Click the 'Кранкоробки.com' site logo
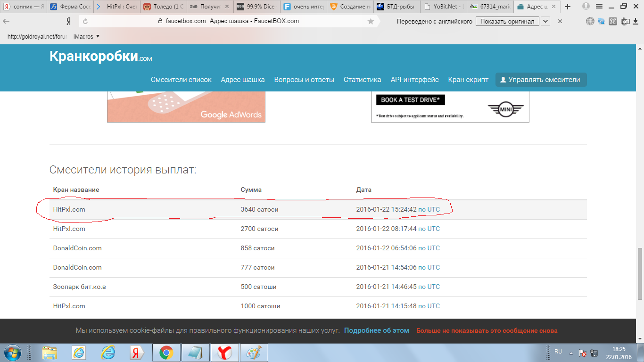This screenshot has height=362, width=644. coord(100,56)
